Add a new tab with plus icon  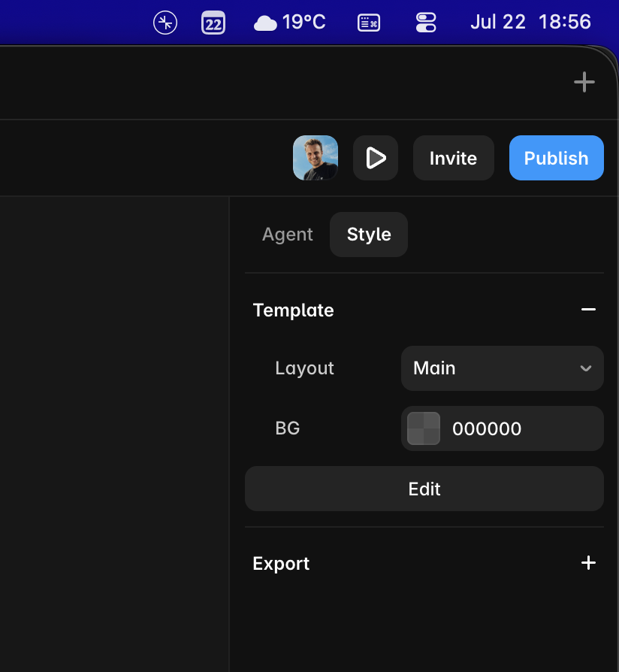(584, 82)
